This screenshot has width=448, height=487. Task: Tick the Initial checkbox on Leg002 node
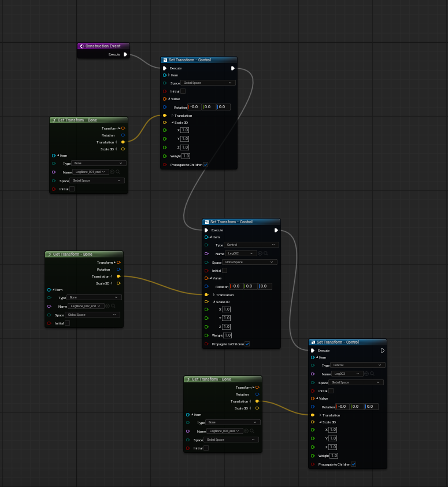click(224, 271)
